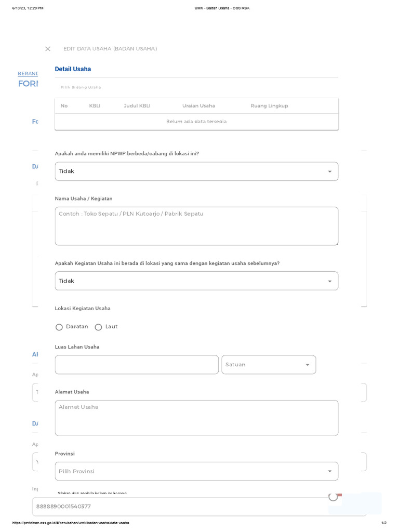Image resolution: width=399 pixels, height=532 pixels.
Task: Open the NPWP berbeda/cabang dropdown
Action: point(196,171)
